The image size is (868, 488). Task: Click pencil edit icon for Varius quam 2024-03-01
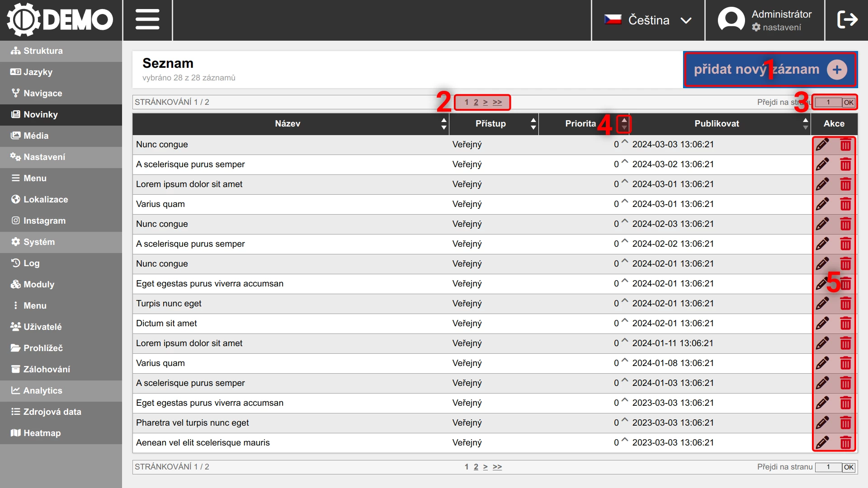[x=822, y=204]
